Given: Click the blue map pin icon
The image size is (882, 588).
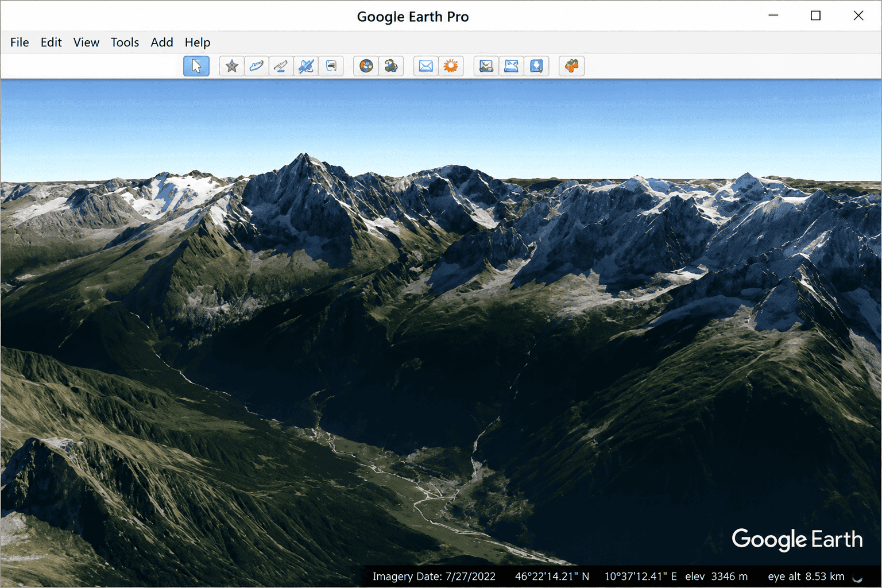Looking at the screenshot, I should (x=536, y=66).
